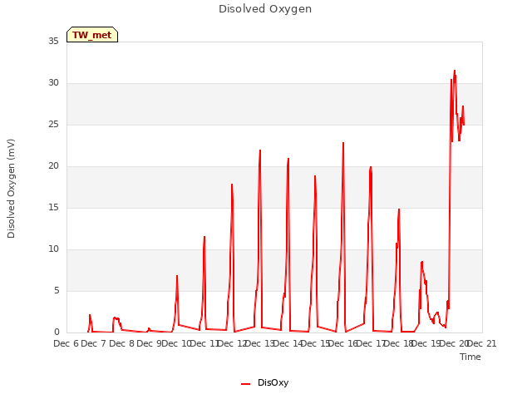Click the 20 y-axis value
The image size is (532, 399).
click(x=53, y=166)
